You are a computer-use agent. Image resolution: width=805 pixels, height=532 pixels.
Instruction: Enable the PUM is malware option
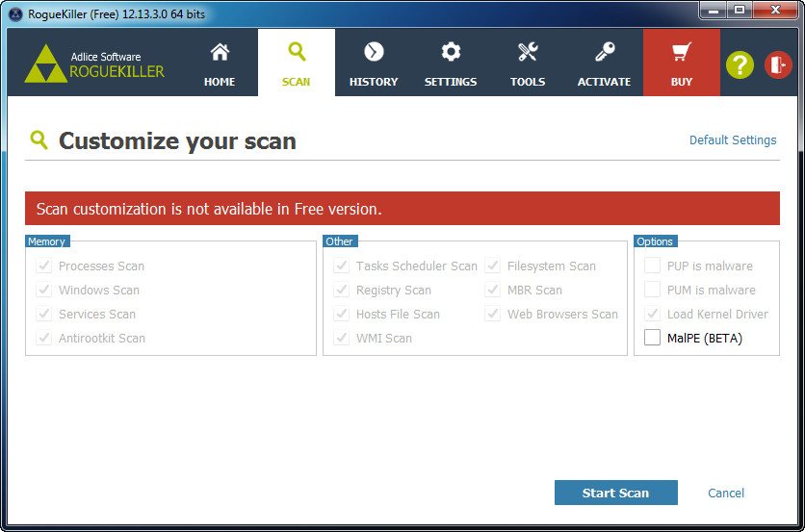click(x=652, y=290)
